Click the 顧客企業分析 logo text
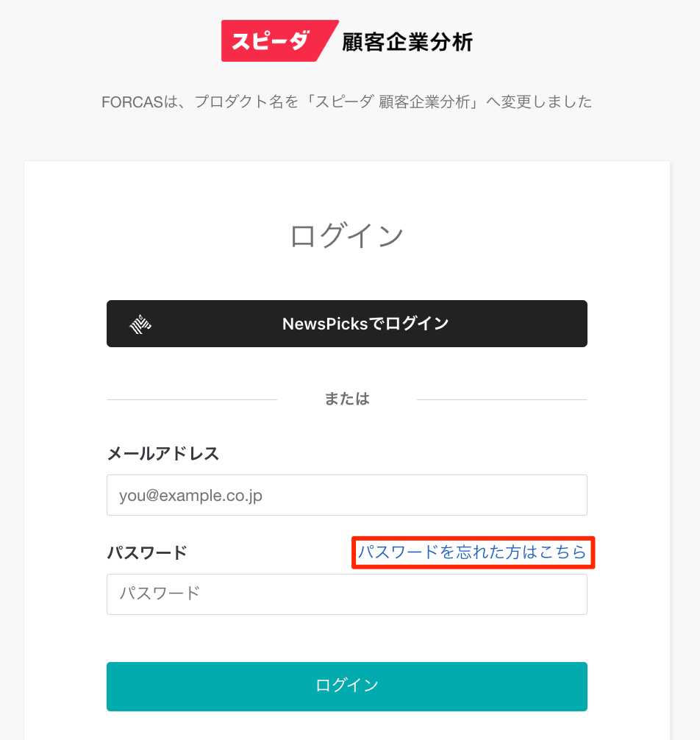 tap(407, 43)
